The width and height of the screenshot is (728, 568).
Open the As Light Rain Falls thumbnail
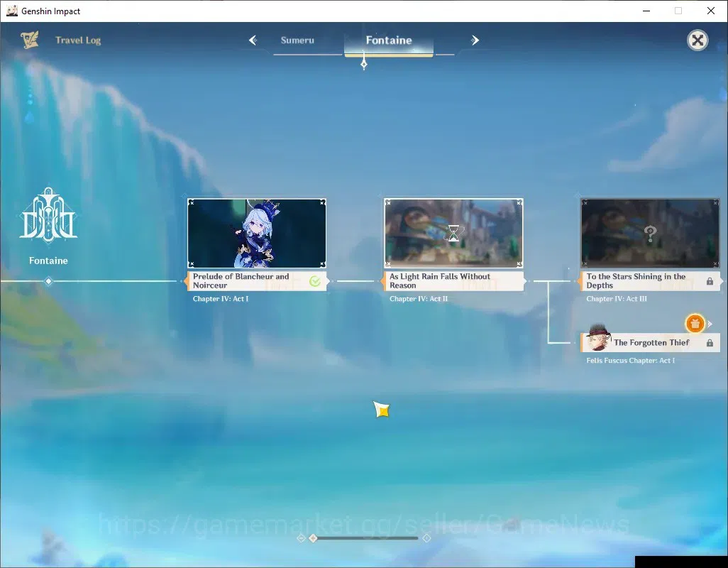[x=453, y=233]
